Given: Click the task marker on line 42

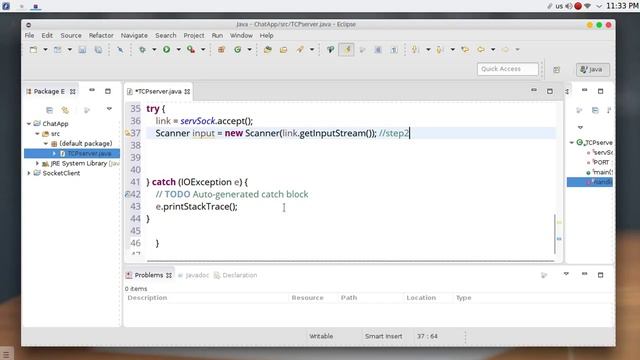Looking at the screenshot, I should 127,194.
